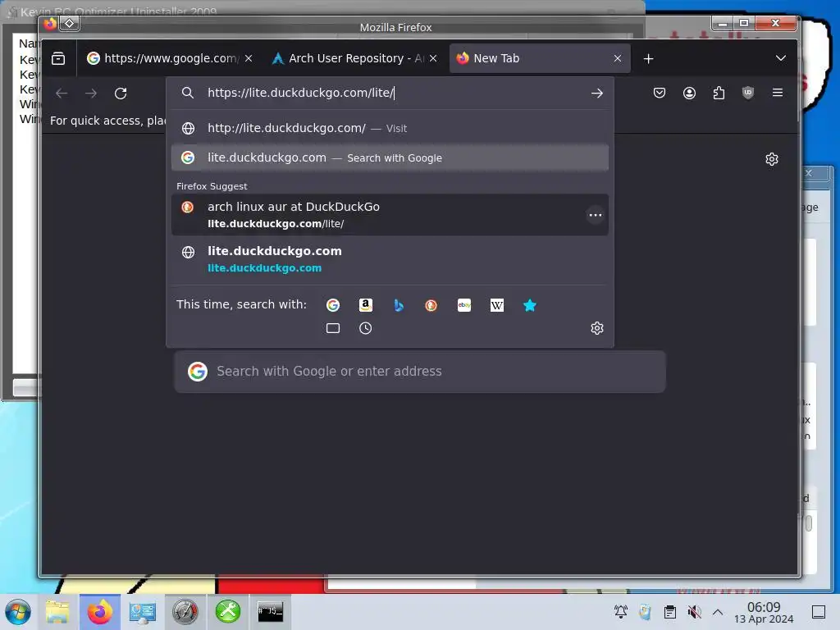Reload the current page
Viewport: 840px width, 630px height.
(121, 94)
